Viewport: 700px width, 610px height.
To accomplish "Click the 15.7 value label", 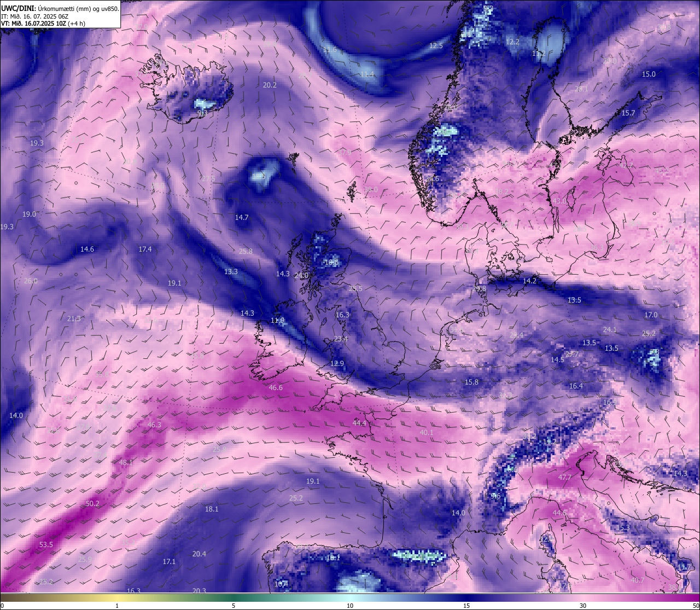I will (x=628, y=113).
